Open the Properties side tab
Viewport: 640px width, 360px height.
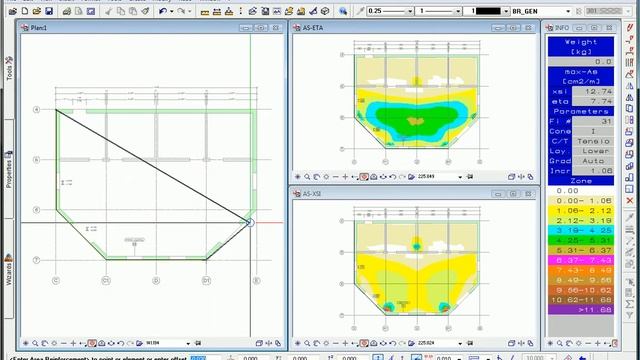point(9,169)
